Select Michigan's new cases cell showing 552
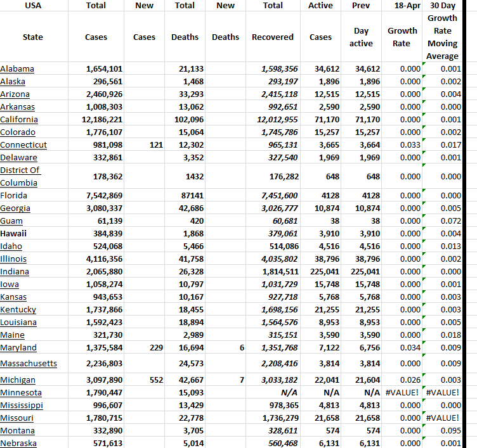This screenshot has width=477, height=448. coord(155,380)
